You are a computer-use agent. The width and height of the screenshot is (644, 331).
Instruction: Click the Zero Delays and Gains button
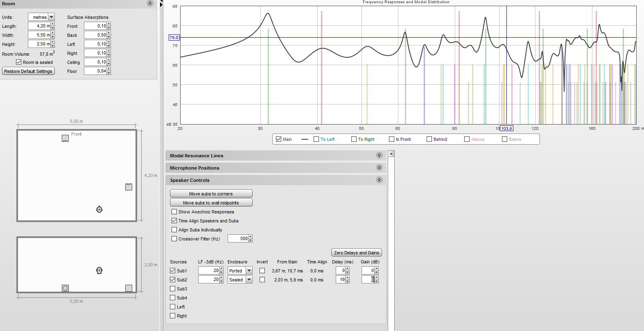point(356,253)
